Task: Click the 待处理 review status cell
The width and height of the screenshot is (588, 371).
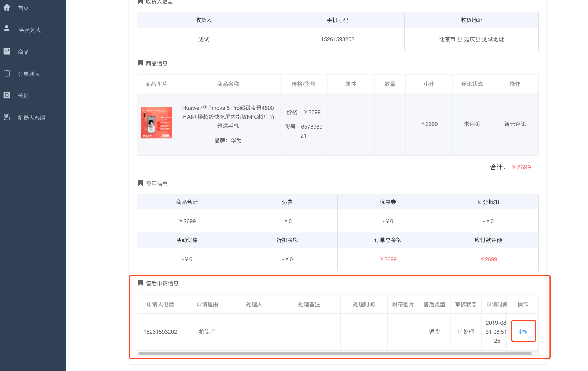Action: (466, 332)
